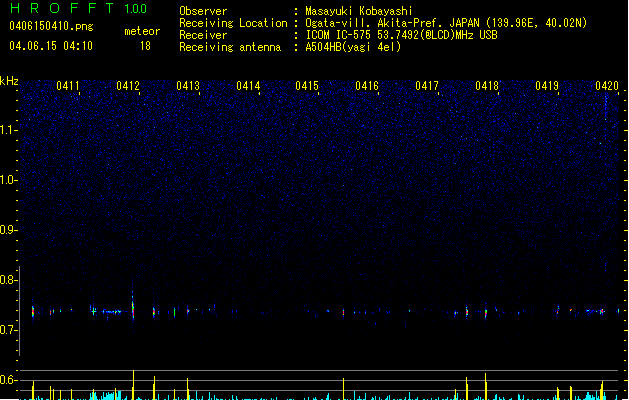Click the 'meteor' count label
The image size is (629, 400).
[142, 31]
